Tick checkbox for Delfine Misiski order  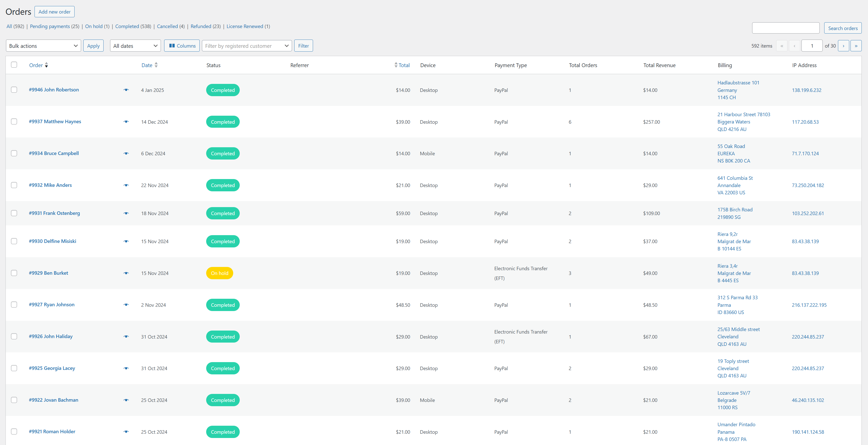(14, 241)
